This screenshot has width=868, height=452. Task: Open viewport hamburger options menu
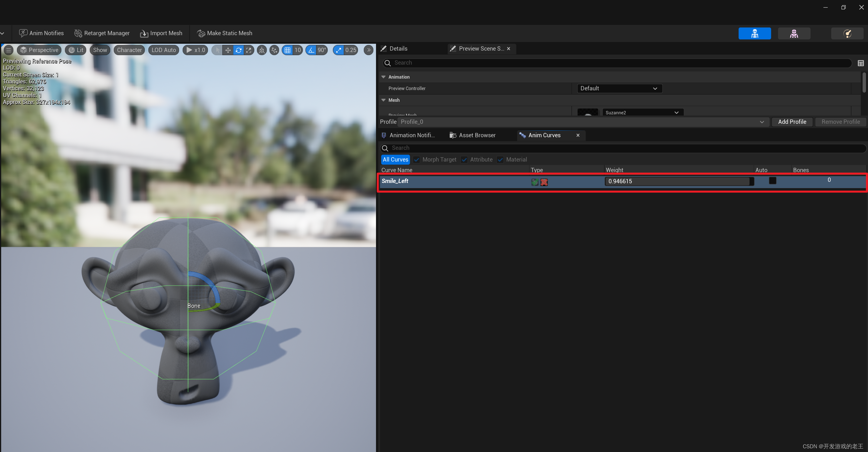tap(9, 50)
